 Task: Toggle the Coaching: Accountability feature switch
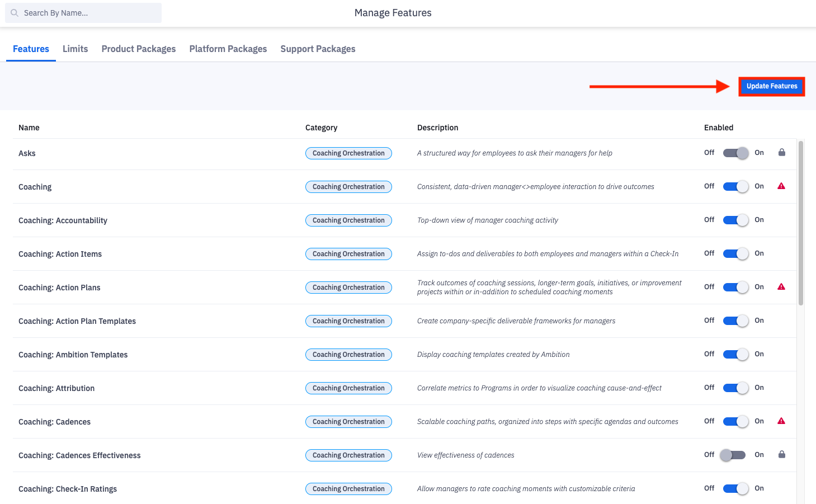coord(735,220)
